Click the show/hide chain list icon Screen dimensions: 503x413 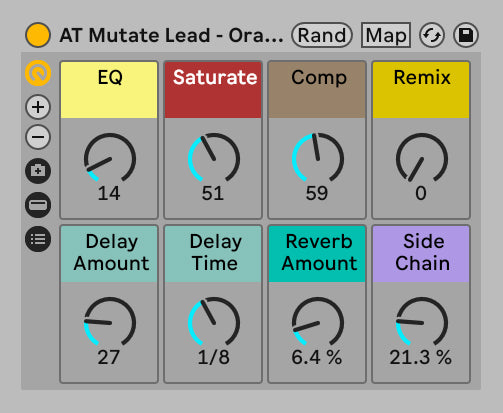38,205
